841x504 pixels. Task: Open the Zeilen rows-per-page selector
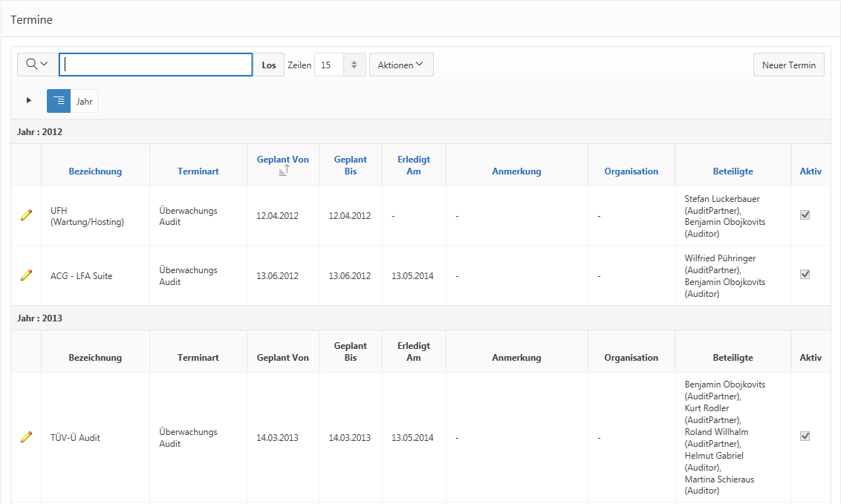click(340, 65)
